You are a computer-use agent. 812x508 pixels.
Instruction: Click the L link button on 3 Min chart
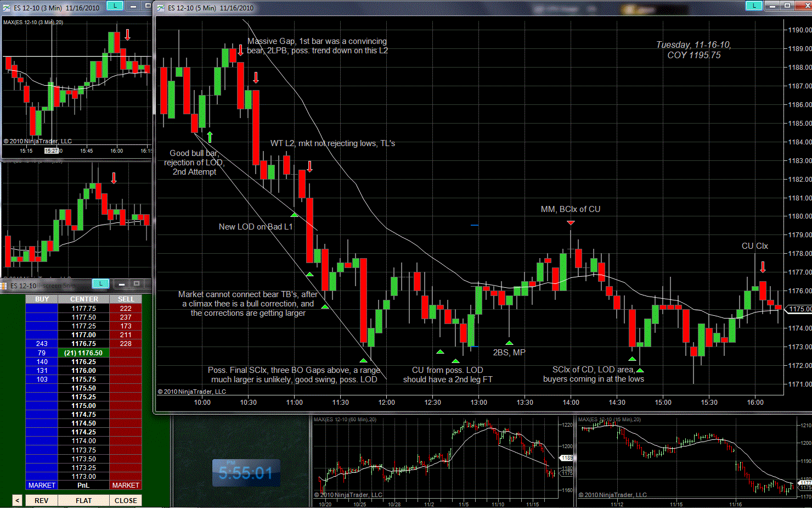[115, 5]
